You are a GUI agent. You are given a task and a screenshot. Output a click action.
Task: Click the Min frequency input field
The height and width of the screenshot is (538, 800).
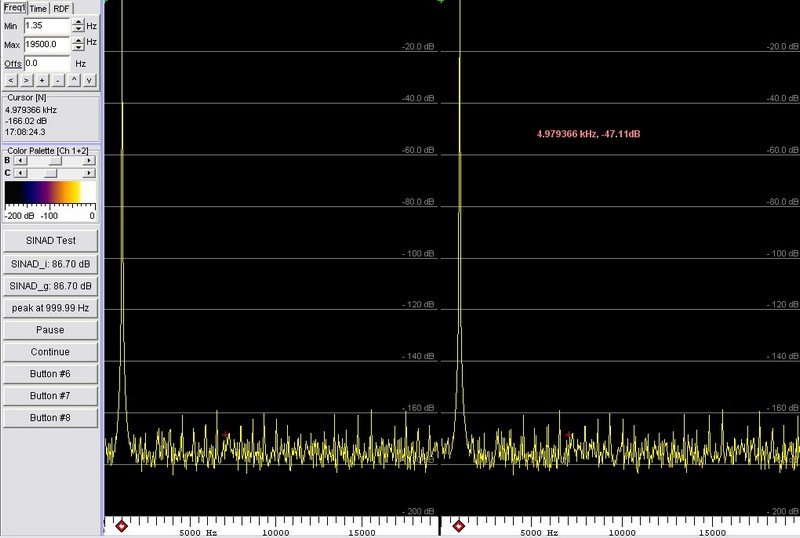[46, 26]
